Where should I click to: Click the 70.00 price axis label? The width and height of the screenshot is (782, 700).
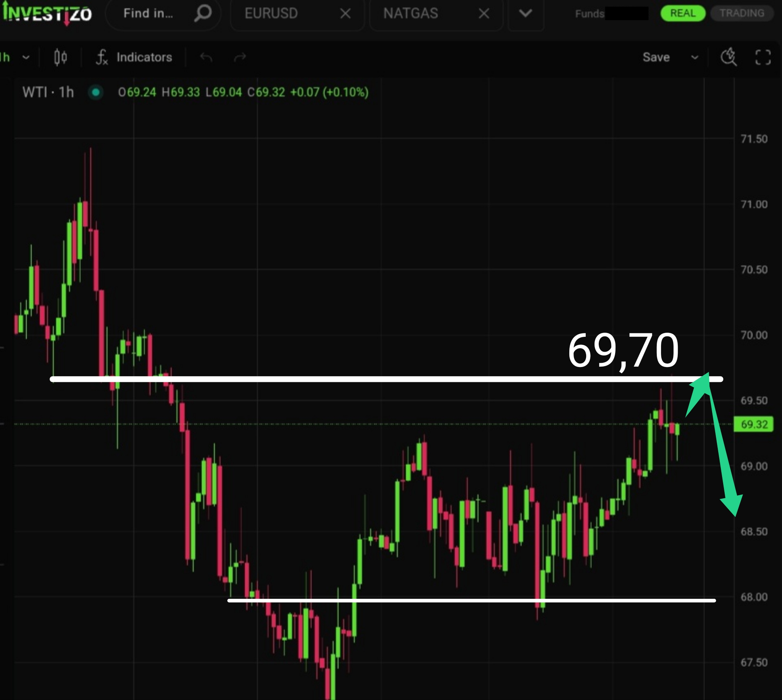point(754,335)
